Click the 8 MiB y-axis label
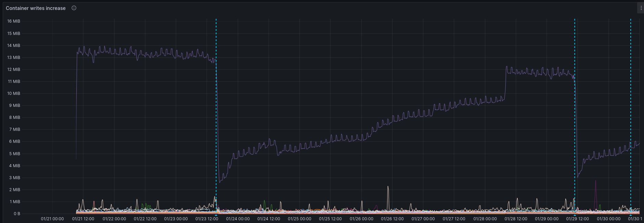This screenshot has width=644, height=223. tap(15, 117)
